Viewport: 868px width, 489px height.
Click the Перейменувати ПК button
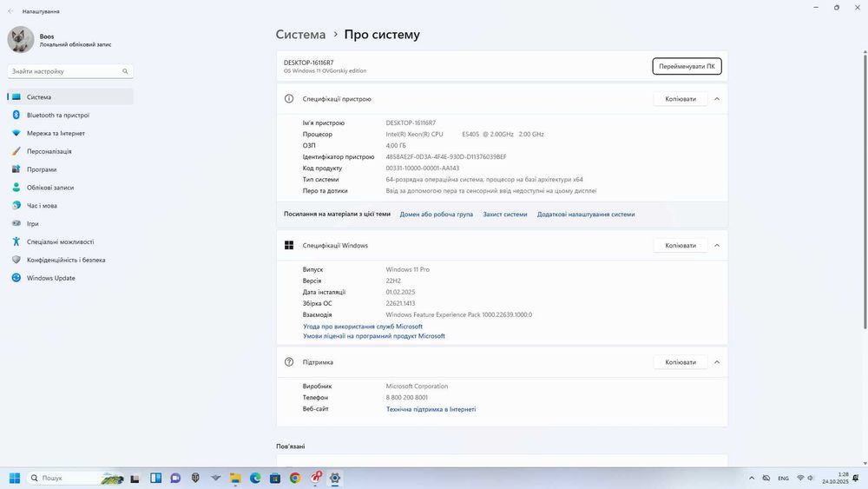point(687,67)
